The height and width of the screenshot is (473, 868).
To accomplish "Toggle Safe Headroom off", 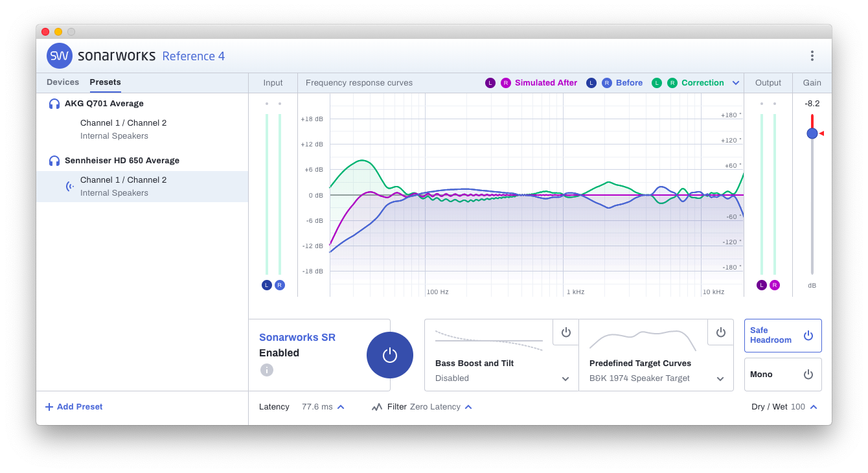I will (x=808, y=336).
